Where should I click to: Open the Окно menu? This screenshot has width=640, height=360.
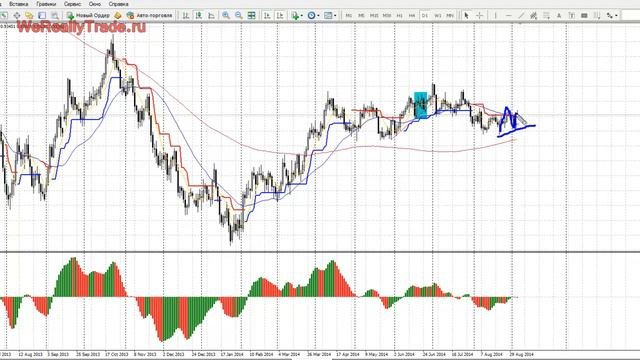[x=95, y=4]
